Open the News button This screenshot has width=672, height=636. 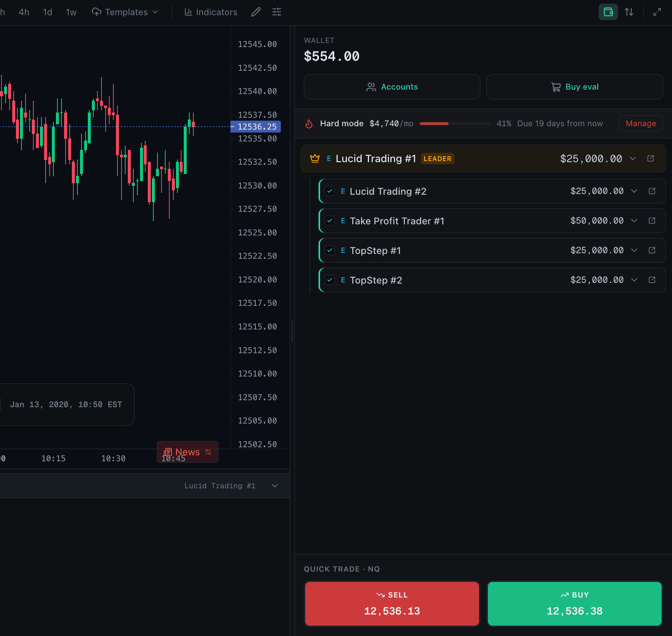pos(187,452)
